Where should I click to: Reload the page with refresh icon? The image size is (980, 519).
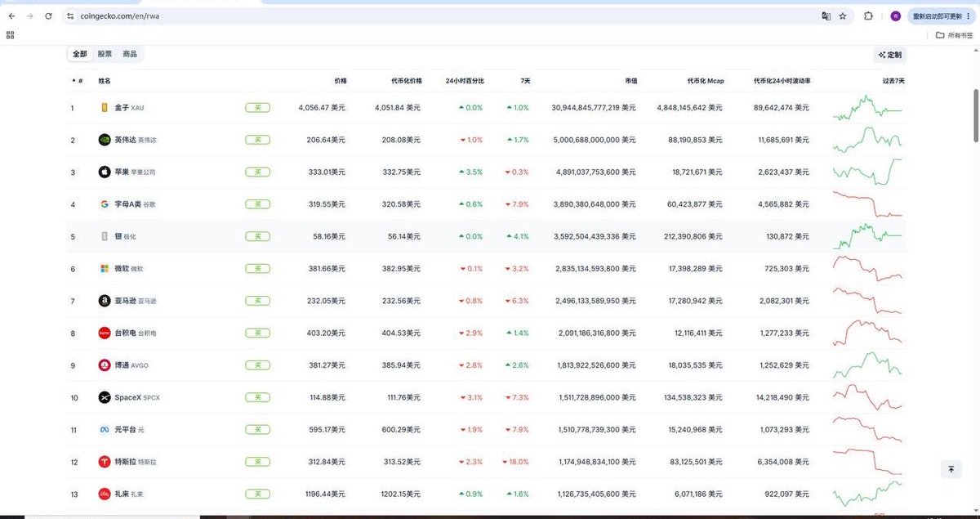48,16
